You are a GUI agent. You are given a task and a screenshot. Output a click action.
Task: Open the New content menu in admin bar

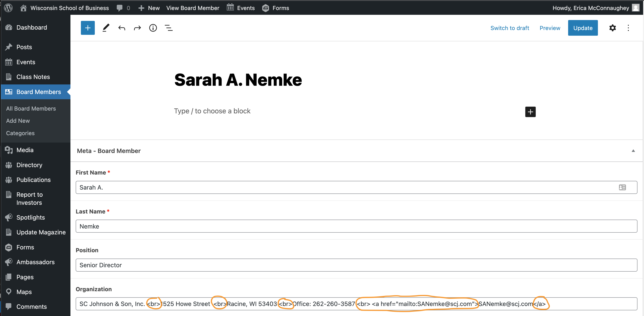pyautogui.click(x=149, y=8)
